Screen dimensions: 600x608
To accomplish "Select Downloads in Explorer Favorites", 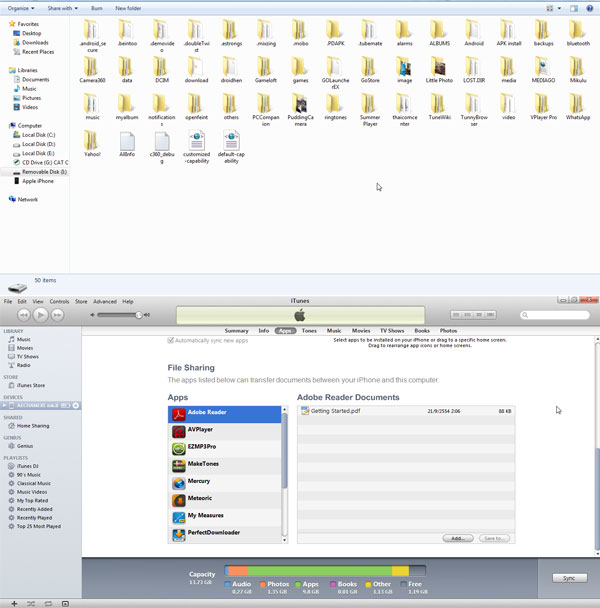I will coord(31,43).
